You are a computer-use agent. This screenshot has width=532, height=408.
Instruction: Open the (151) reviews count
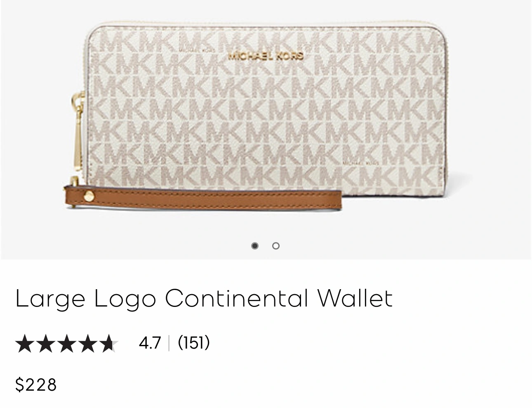[194, 342]
